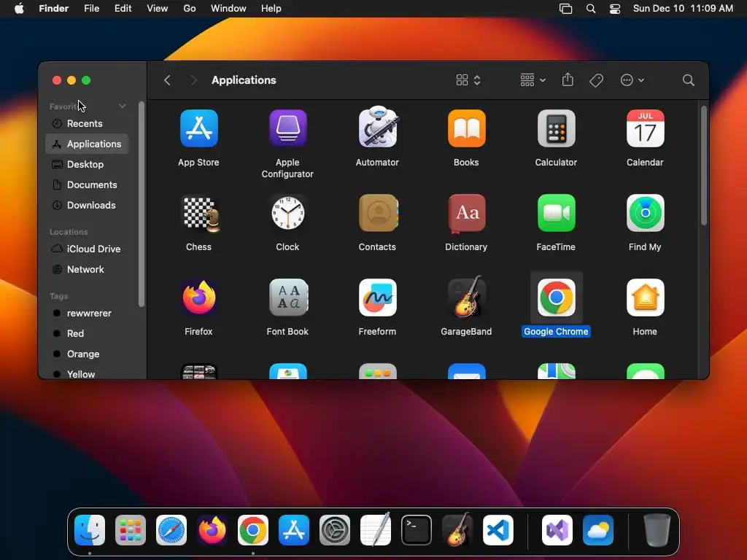This screenshot has width=747, height=560.
Task: Open search in the Finder window
Action: click(688, 80)
